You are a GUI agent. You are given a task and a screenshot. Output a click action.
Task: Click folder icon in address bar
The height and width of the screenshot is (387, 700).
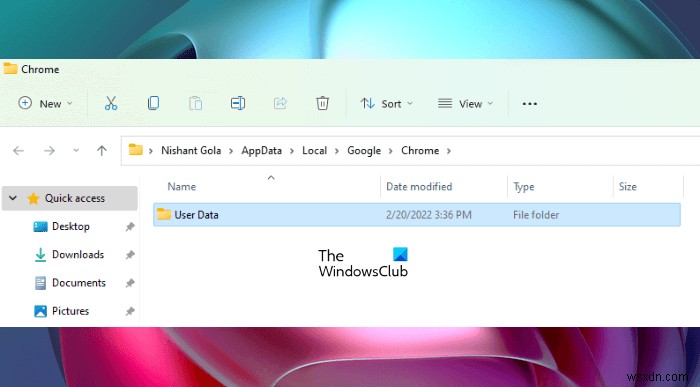(x=135, y=150)
